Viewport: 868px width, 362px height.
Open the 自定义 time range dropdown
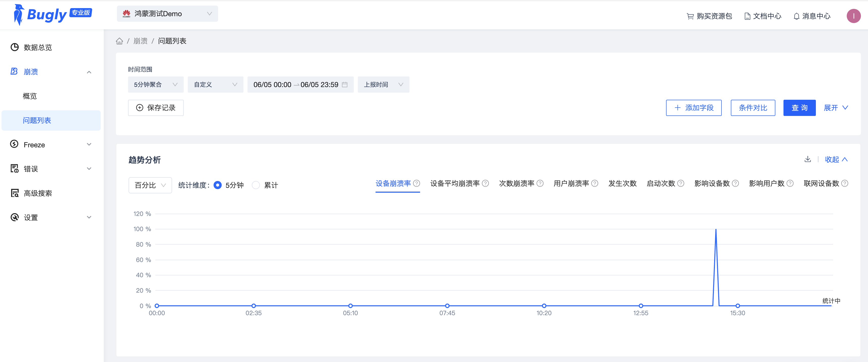[x=215, y=84]
